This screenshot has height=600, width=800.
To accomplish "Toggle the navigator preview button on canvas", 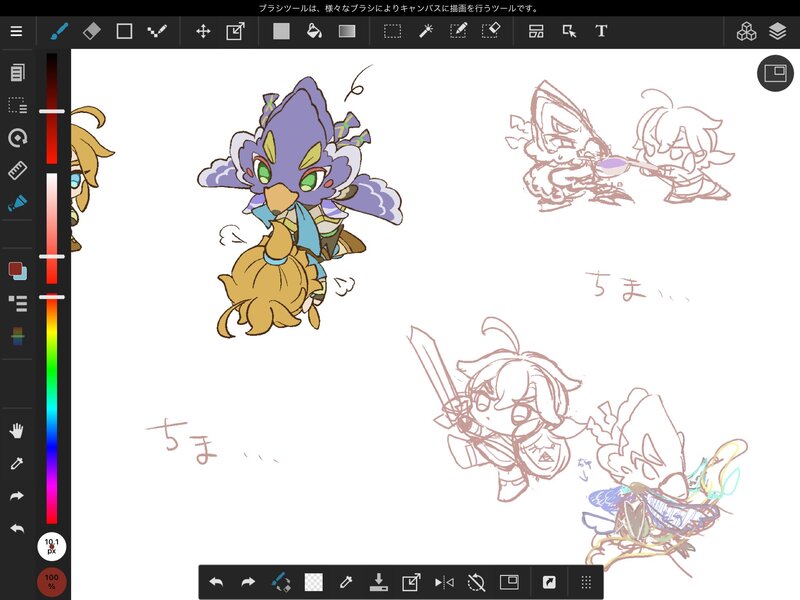I will 775,73.
